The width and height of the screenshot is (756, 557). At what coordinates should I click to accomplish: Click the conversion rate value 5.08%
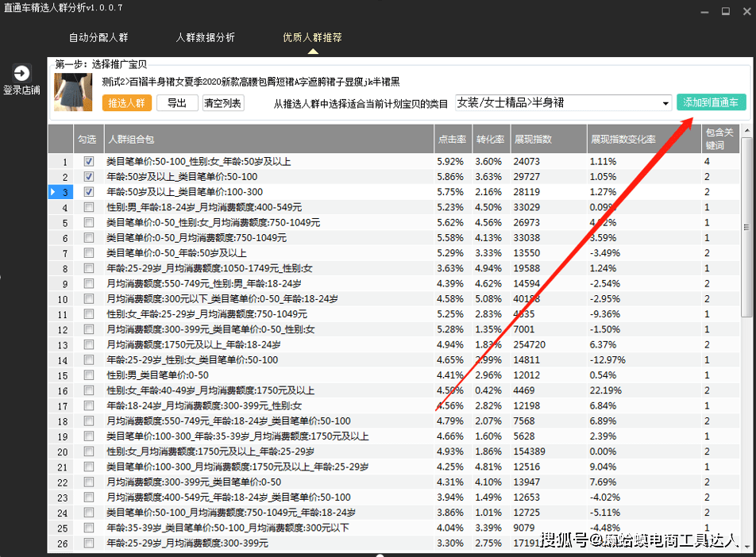point(488,299)
